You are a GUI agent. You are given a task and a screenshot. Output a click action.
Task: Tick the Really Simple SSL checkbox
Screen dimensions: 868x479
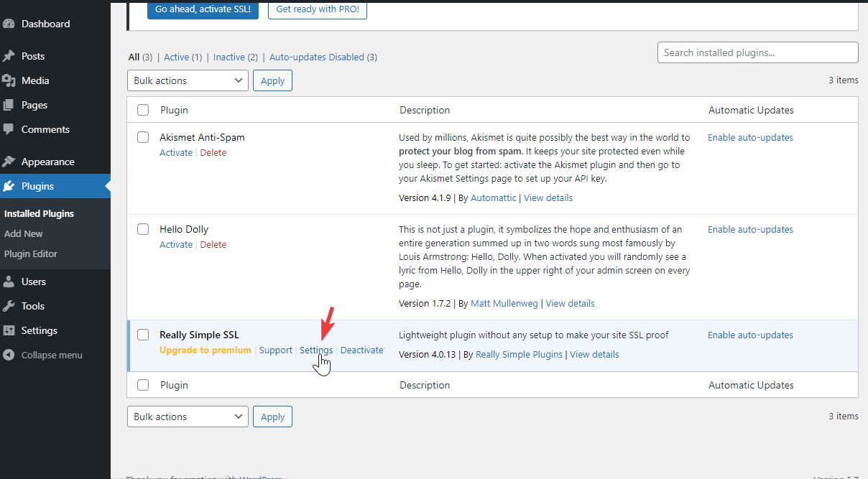click(x=143, y=335)
